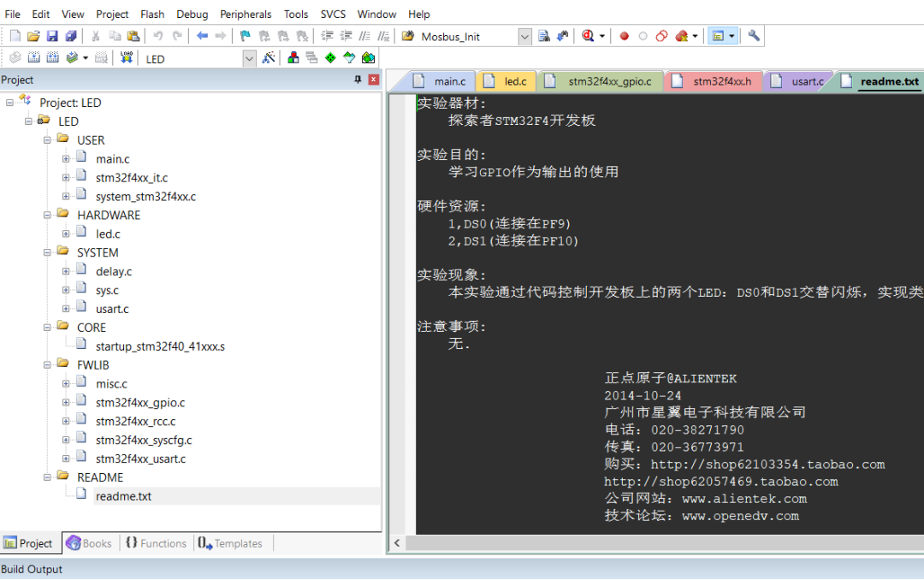The width and height of the screenshot is (924, 580).
Task: Expand the main.c node in the project tree
Action: 67,159
